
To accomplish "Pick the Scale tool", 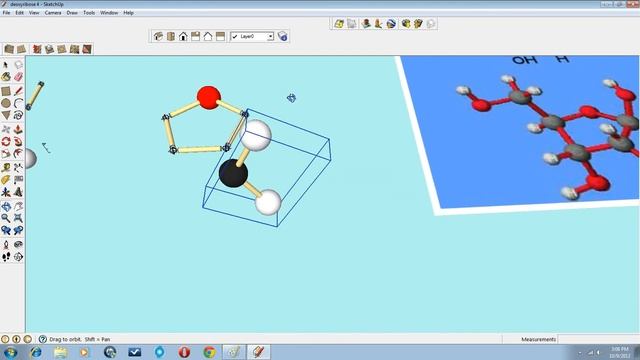I will [6, 154].
